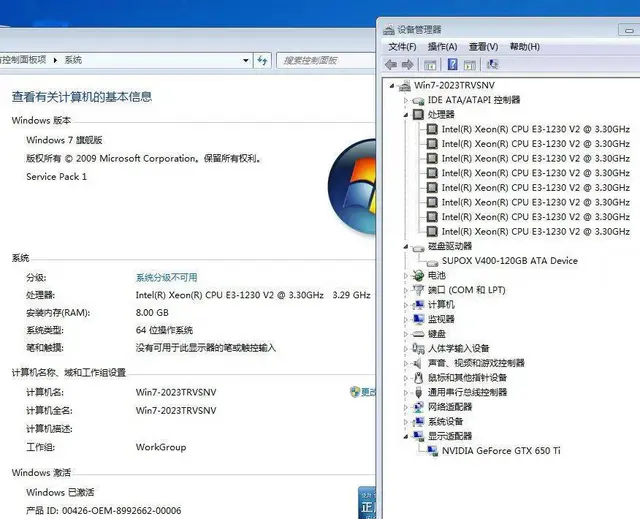Click the 控制面板项 breadcrumb in the address bar
Image resolution: width=640 pixels, height=519 pixels.
pyautogui.click(x=23, y=60)
